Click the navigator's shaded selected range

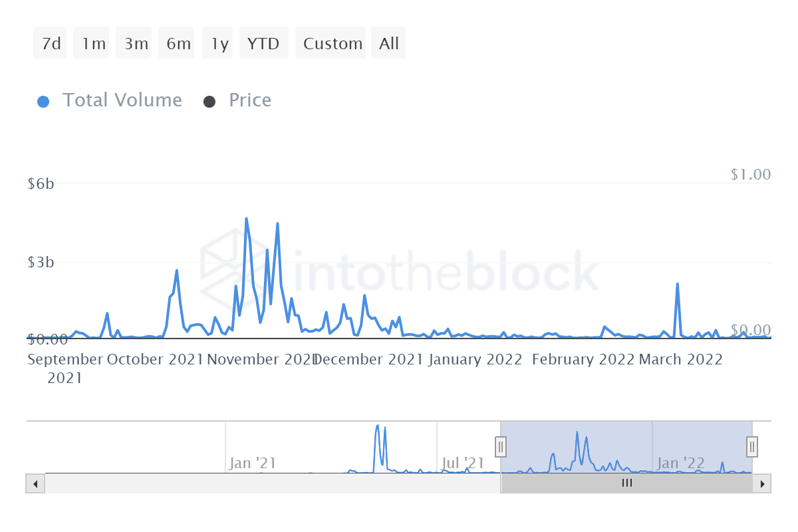point(625,439)
